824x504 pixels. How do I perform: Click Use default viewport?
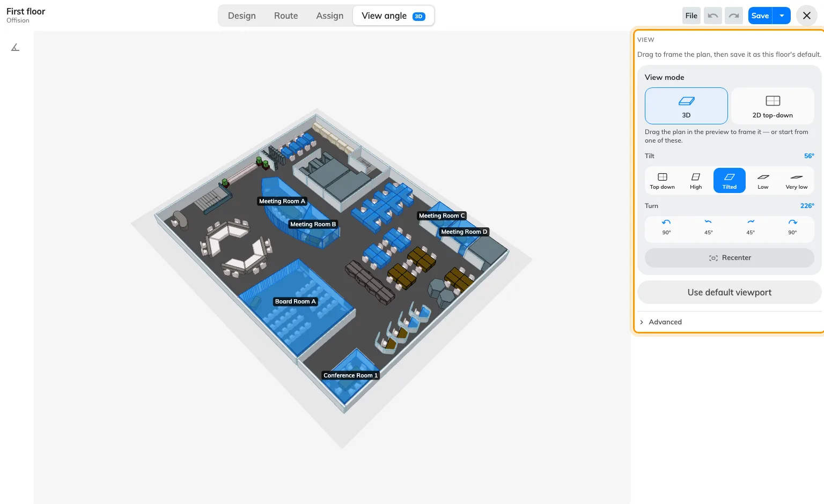pos(730,292)
